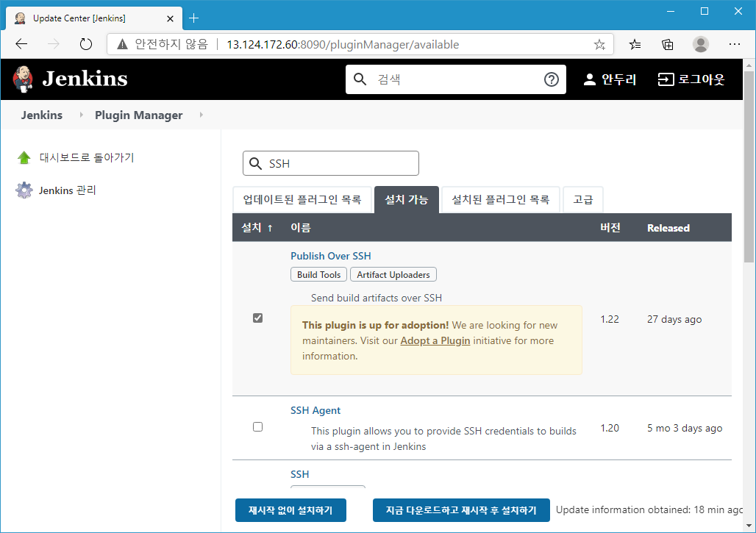Open the 설치된 플러그인 목록 tab

coord(501,199)
